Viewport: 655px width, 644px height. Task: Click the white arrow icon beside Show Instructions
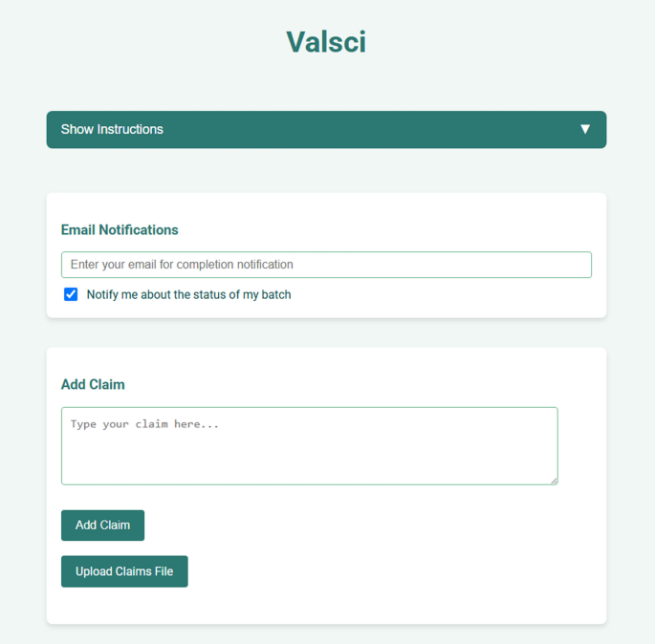pyautogui.click(x=585, y=129)
